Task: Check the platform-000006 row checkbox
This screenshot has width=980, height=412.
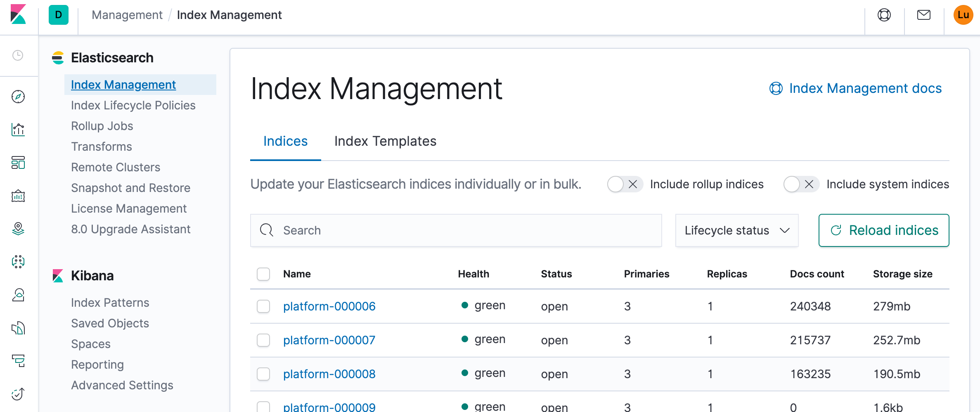Action: point(263,306)
